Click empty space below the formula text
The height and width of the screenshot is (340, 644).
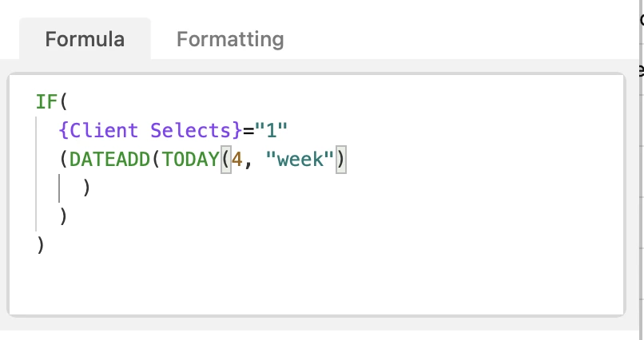click(316, 285)
